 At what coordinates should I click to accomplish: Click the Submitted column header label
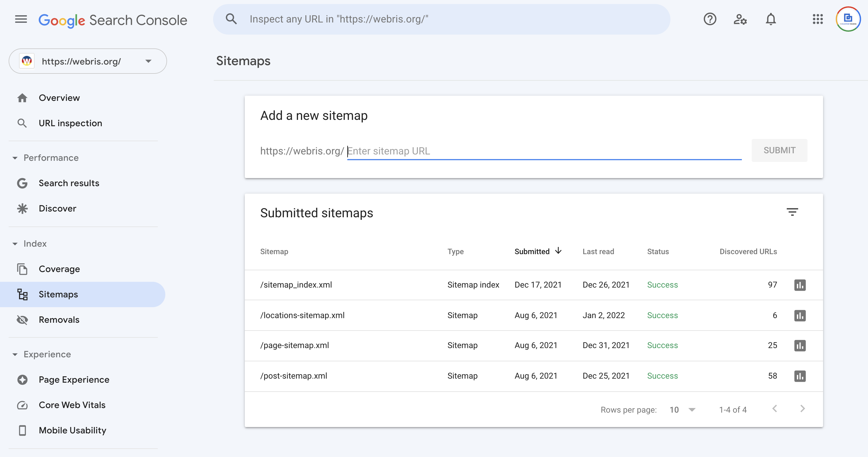tap(532, 252)
